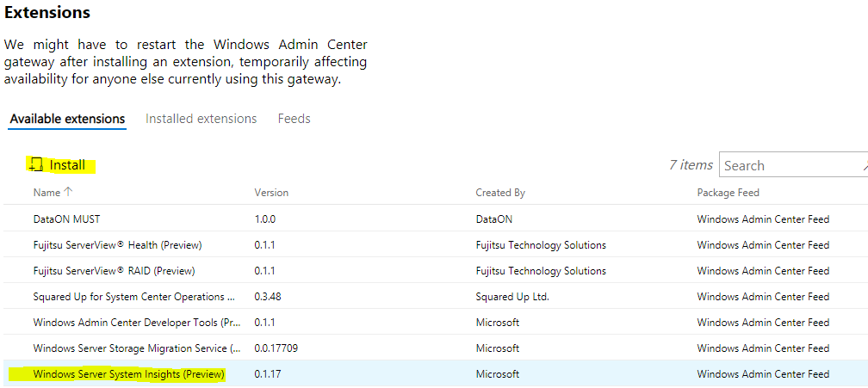This screenshot has width=868, height=388.
Task: Click the Name column header
Action: [x=47, y=193]
